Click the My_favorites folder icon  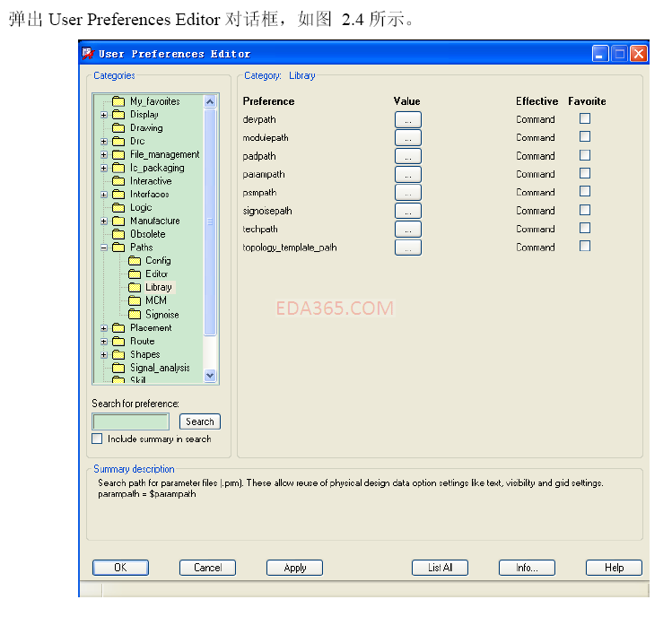click(x=118, y=101)
